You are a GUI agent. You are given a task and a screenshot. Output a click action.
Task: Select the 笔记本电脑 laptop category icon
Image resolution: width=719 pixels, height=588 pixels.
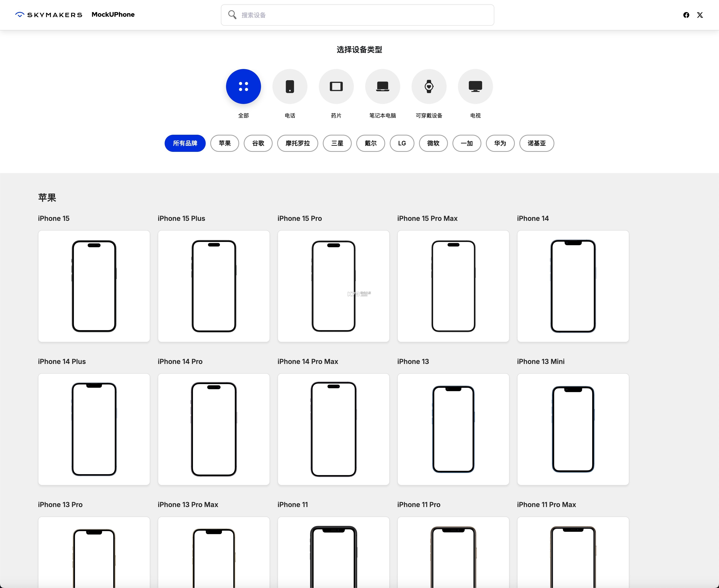383,86
